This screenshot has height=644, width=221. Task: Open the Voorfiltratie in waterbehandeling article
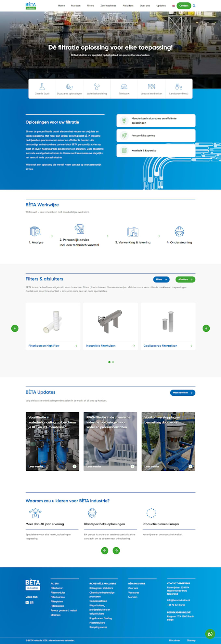[52, 441]
